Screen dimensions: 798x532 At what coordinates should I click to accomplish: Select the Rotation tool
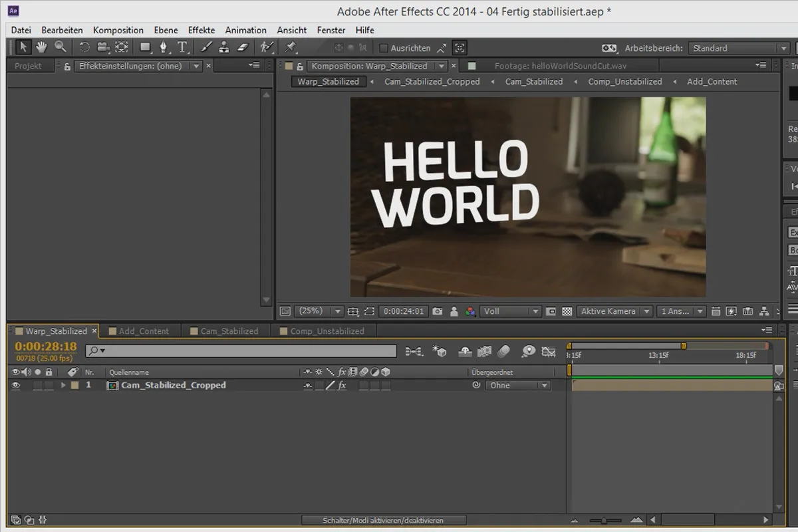pos(84,47)
